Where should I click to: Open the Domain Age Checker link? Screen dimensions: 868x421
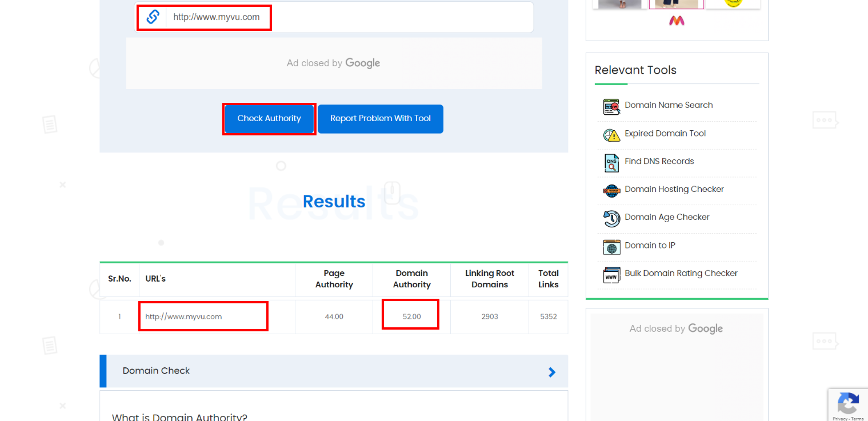667,217
